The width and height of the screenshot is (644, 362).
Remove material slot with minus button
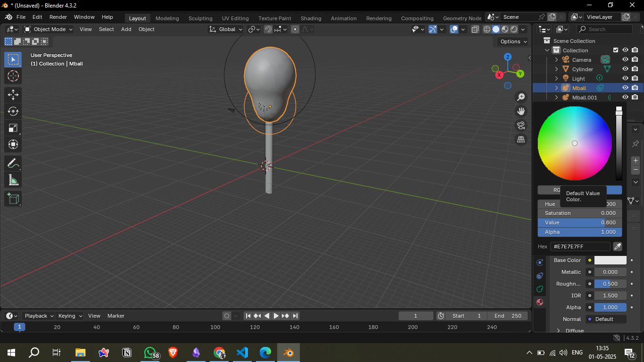636,170
